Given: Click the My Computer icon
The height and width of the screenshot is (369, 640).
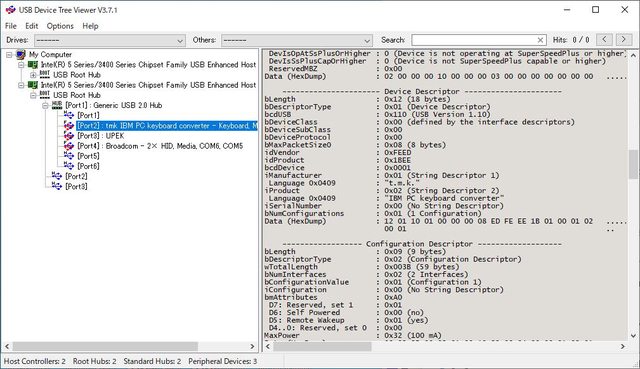Looking at the screenshot, I should 21,54.
